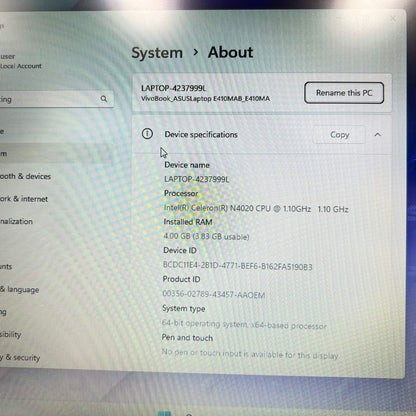Viewport: 416px width, 416px height.
Task: Click the info icon beside Device specifications
Action: [147, 134]
